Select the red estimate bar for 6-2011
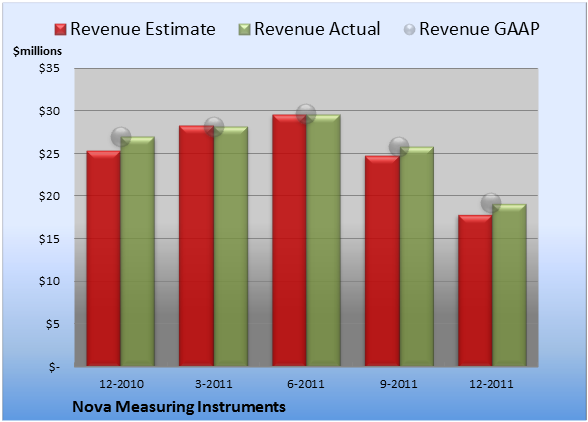Image resolution: width=588 pixels, height=422 pixels. [289, 240]
